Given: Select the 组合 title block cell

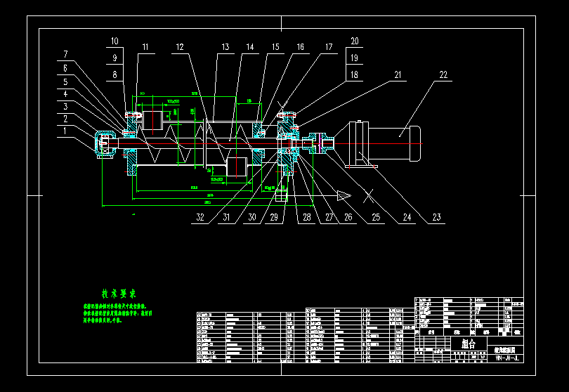Looking at the screenshot, I should click(x=469, y=344).
